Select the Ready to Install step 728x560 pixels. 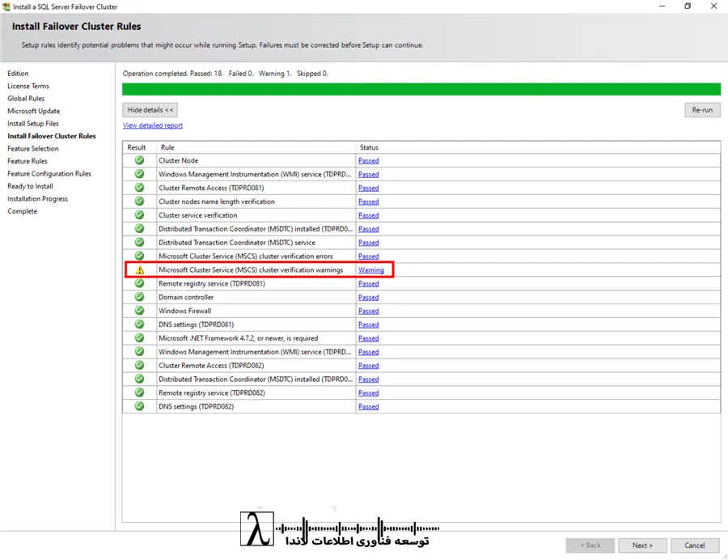click(x=30, y=186)
